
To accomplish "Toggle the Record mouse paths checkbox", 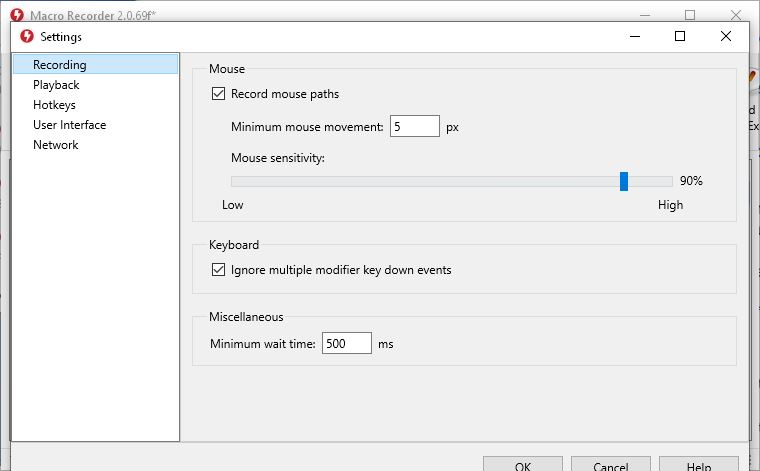I will tap(219, 95).
